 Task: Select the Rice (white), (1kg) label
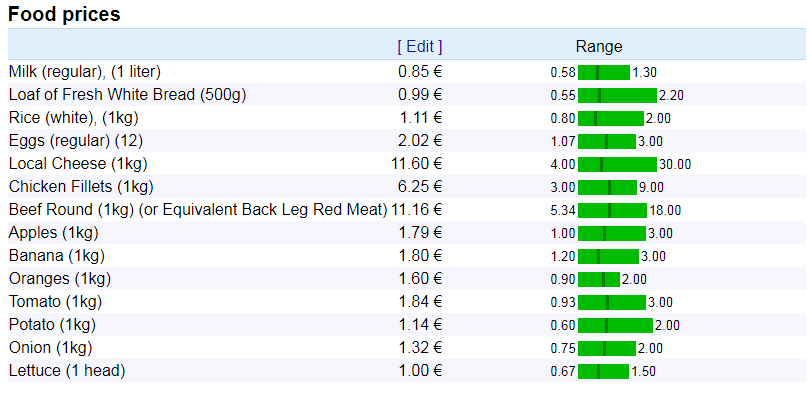pyautogui.click(x=74, y=118)
